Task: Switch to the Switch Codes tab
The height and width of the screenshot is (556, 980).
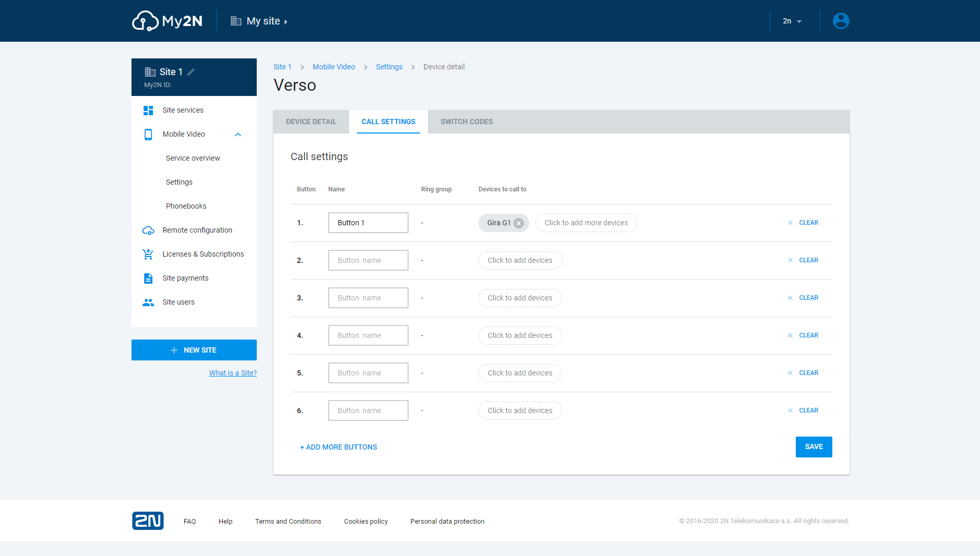Action: point(467,122)
